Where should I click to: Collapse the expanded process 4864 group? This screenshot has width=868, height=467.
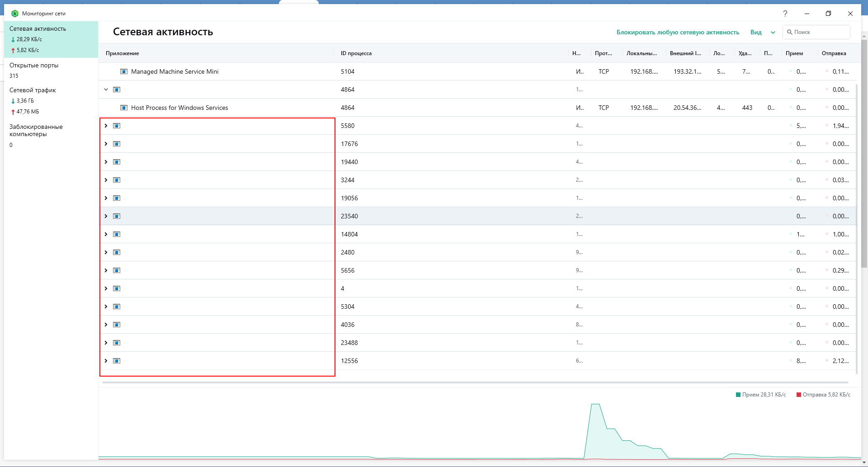pos(106,90)
